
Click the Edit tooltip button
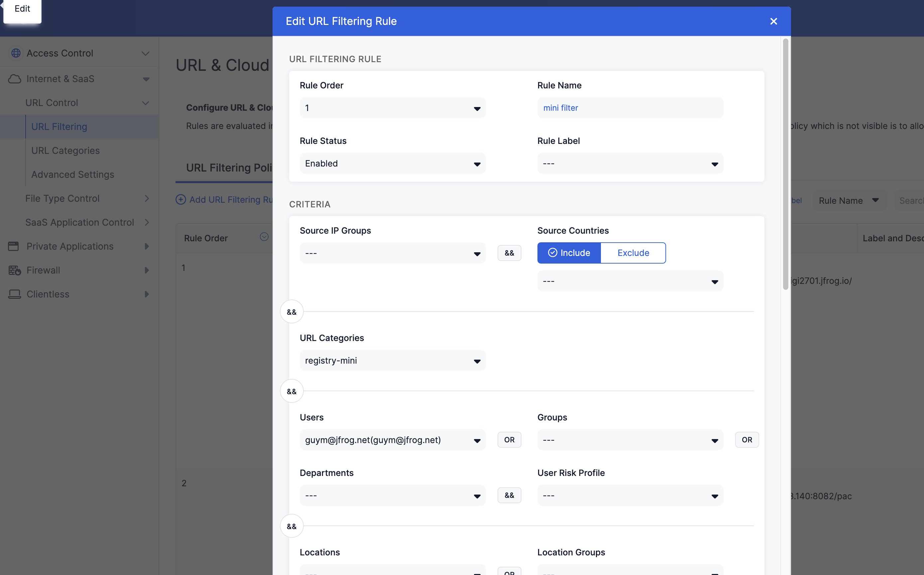click(x=22, y=9)
